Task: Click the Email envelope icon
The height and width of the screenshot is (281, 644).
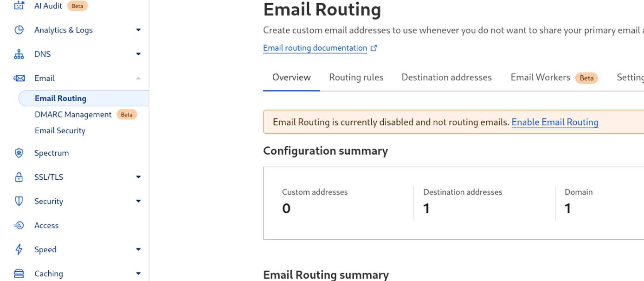Action: 19,78
